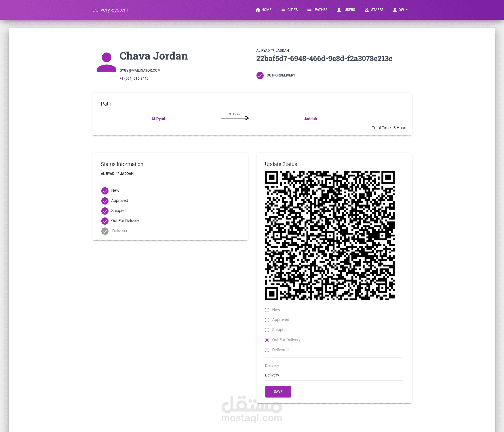This screenshot has width=504, height=432.
Task: Select the Out For Delivery radio button
Action: coord(267,340)
